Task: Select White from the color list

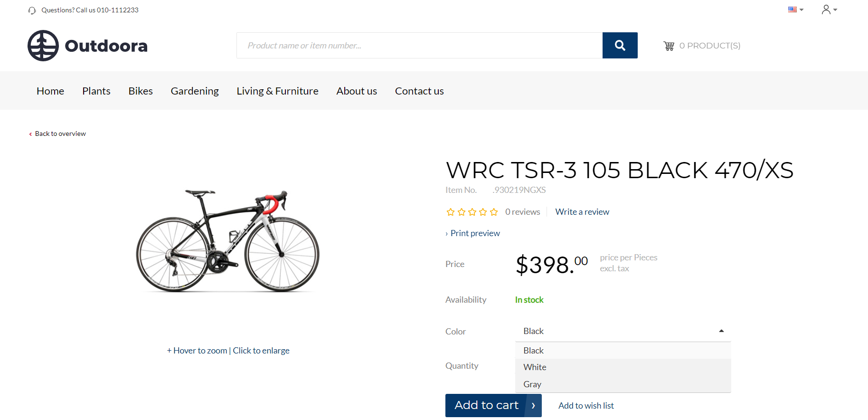Action: pyautogui.click(x=535, y=367)
